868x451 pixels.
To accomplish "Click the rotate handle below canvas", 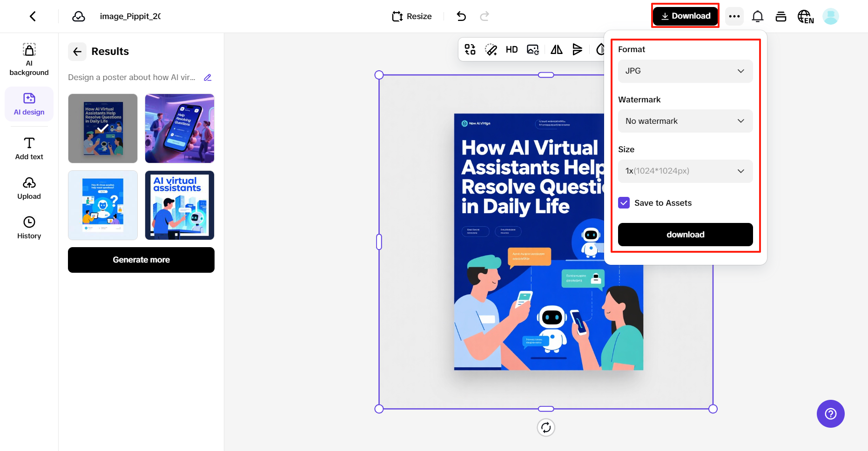I will (546, 427).
